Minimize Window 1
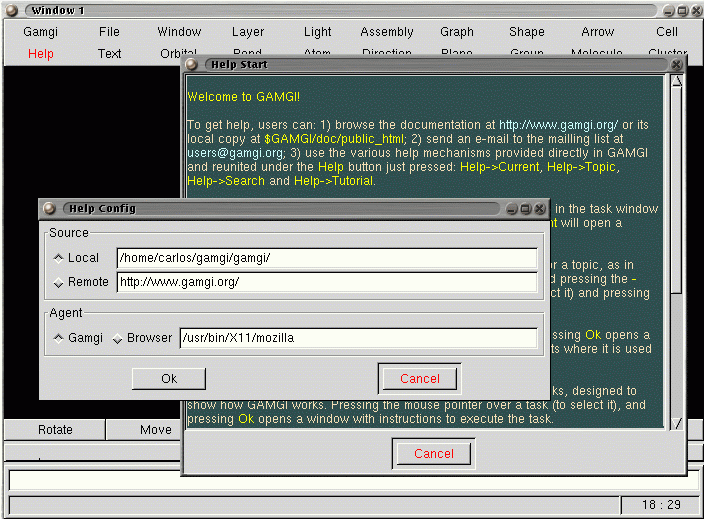The height and width of the screenshot is (519, 704). [x=669, y=11]
